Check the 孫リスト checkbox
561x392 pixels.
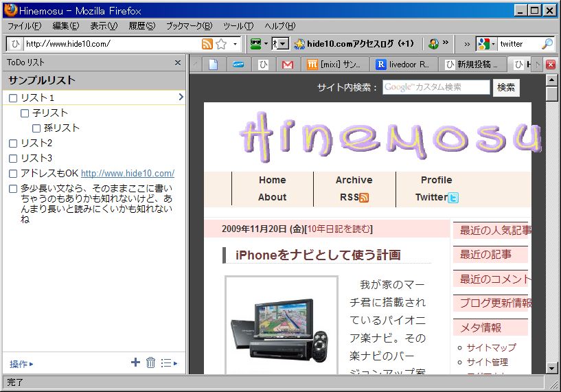coord(36,128)
